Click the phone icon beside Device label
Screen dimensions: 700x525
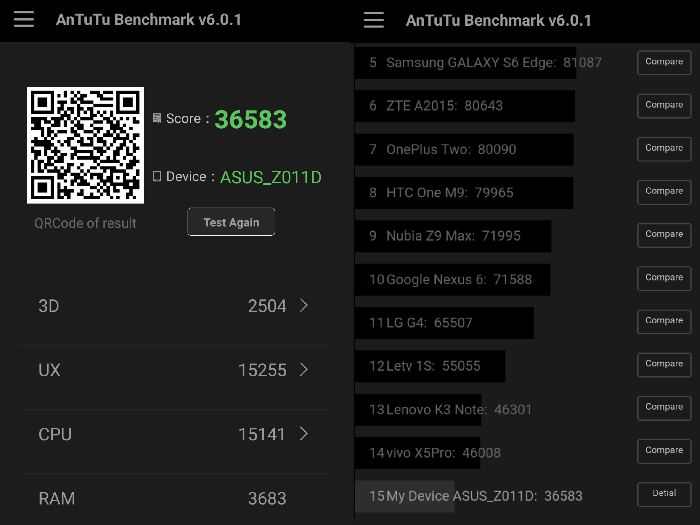(157, 176)
